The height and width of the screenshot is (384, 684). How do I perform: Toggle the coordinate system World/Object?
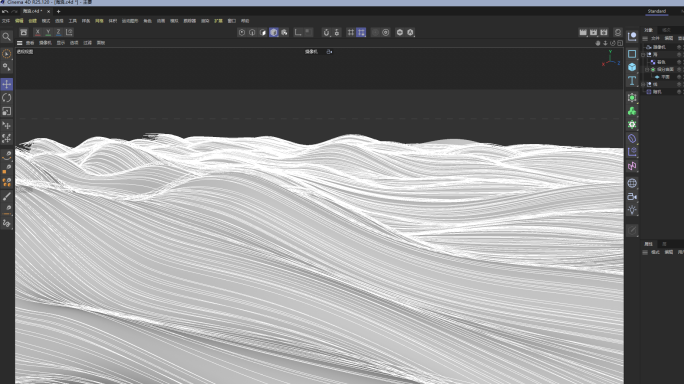pos(69,32)
